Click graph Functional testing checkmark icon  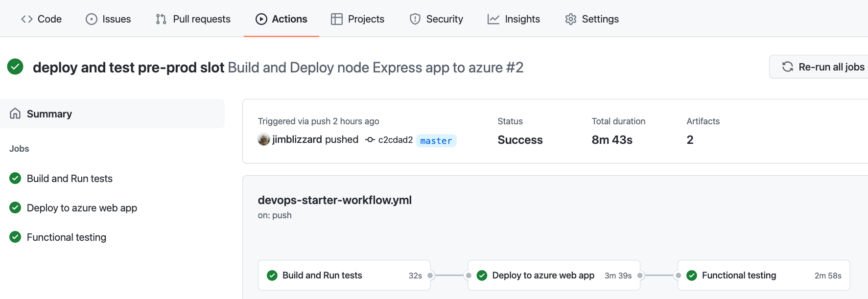692,276
